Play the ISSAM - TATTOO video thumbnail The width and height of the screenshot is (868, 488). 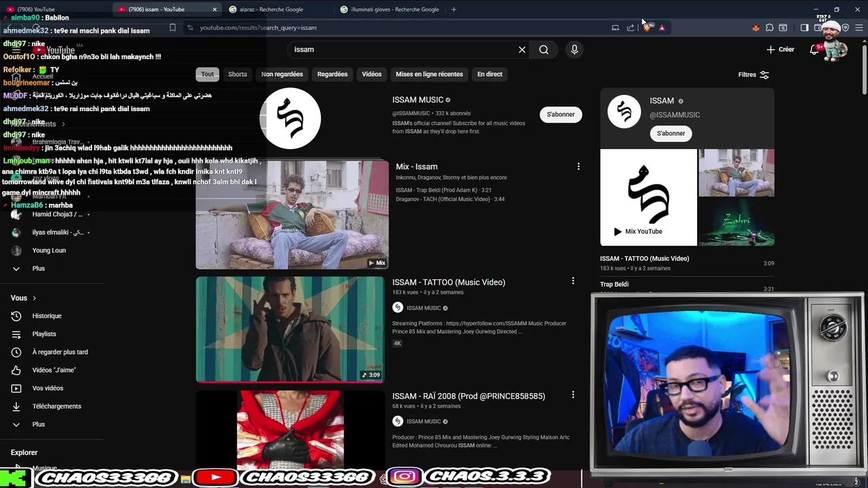point(290,329)
